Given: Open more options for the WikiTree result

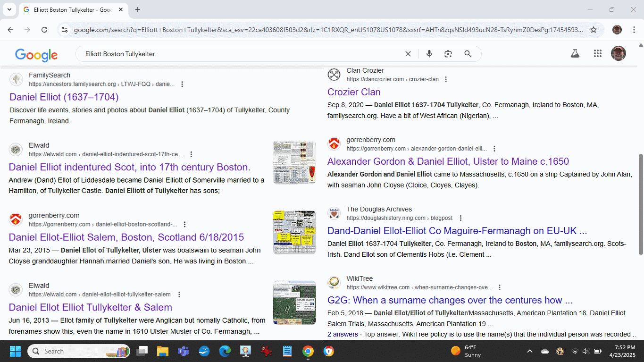Looking at the screenshot, I should click(500, 287).
